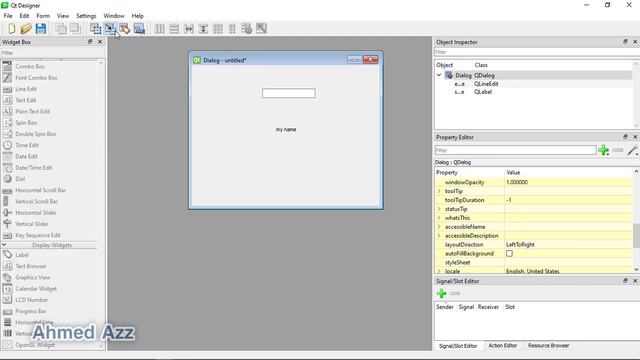
Task: Click the Bring to Front toolbar icon
Action: point(76,29)
